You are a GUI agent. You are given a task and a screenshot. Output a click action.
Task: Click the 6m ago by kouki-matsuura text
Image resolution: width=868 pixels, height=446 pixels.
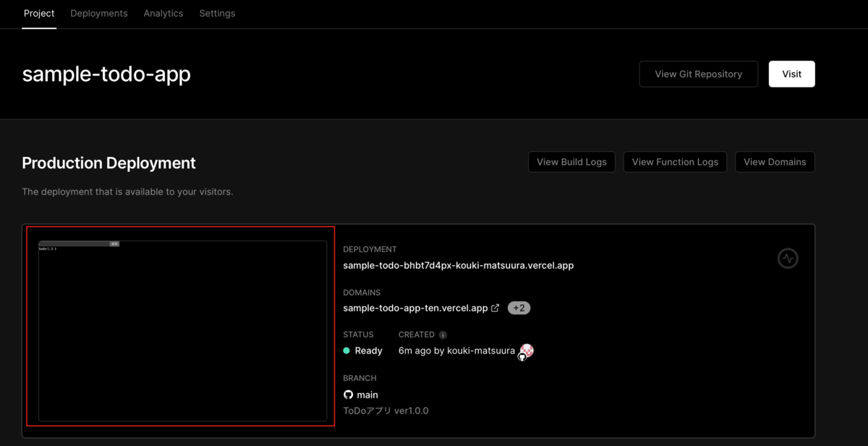click(456, 351)
